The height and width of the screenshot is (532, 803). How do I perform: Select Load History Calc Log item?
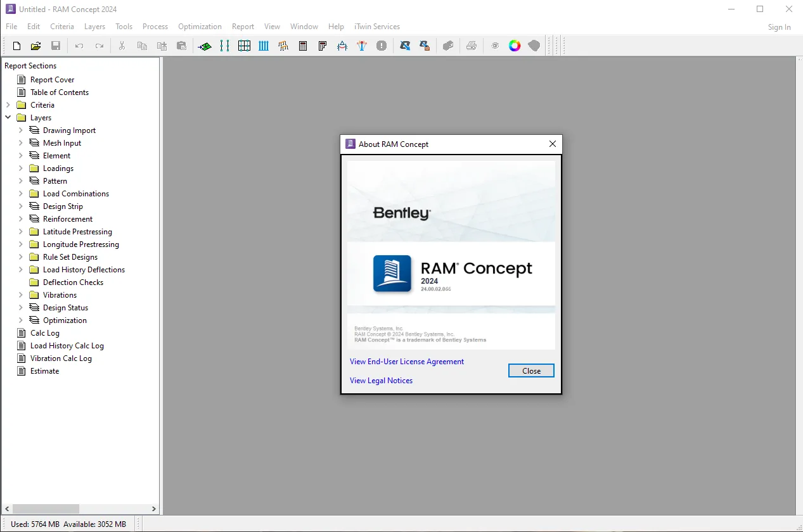pos(67,346)
